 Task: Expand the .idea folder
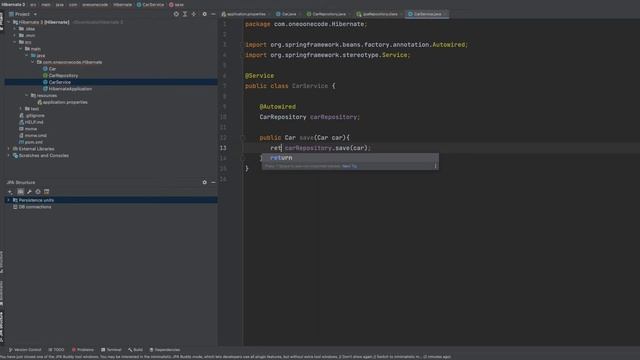(x=15, y=29)
